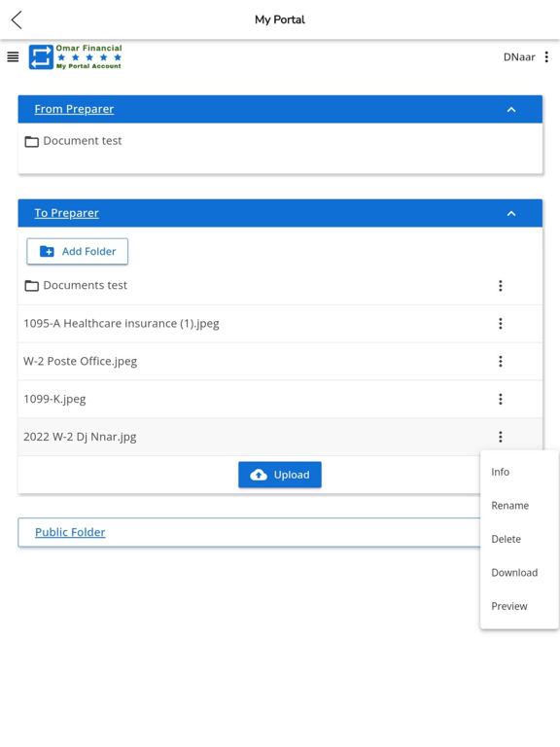This screenshot has height=747, width=560.
Task: Open options for W-2 Poste Office.jpeg
Action: pos(501,361)
